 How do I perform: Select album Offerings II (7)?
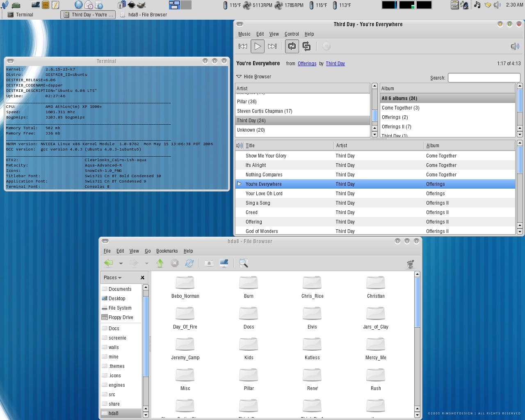point(447,127)
